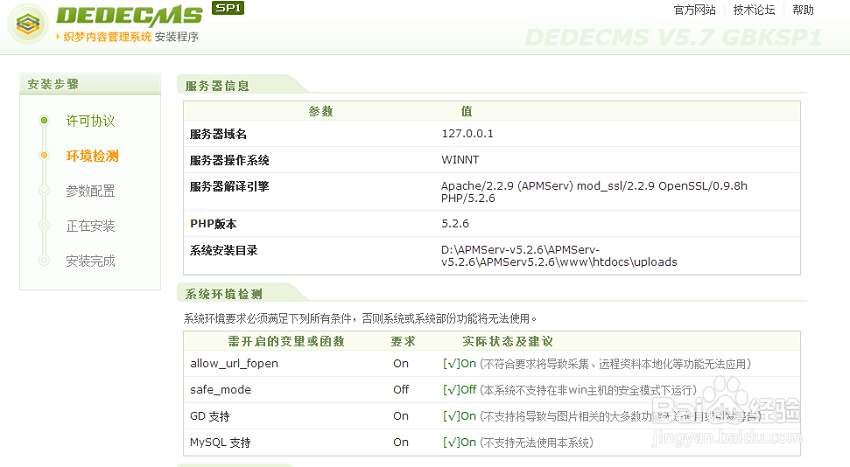850x467 pixels.
Task: Click the 实际状态及建议 column header
Action: (507, 341)
